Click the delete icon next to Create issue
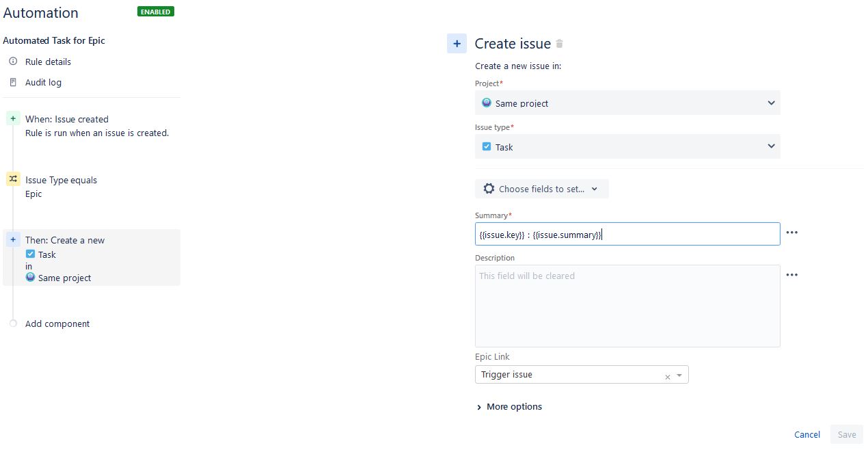 point(559,43)
